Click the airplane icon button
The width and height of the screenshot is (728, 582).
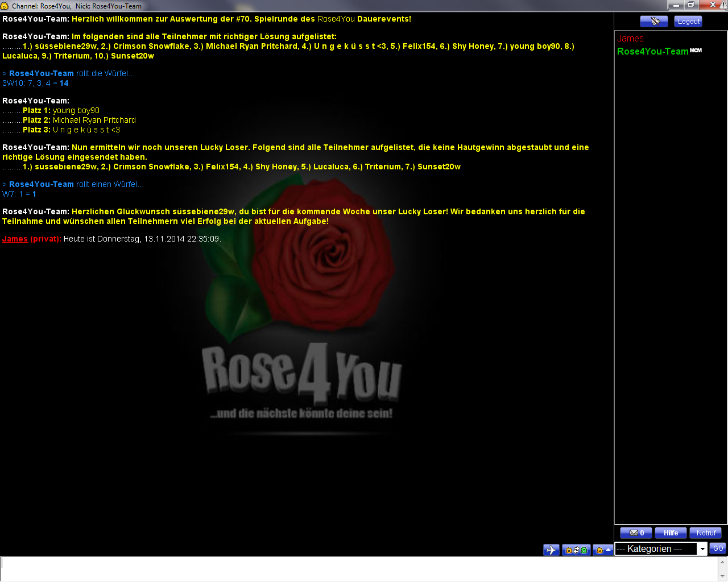(x=551, y=550)
